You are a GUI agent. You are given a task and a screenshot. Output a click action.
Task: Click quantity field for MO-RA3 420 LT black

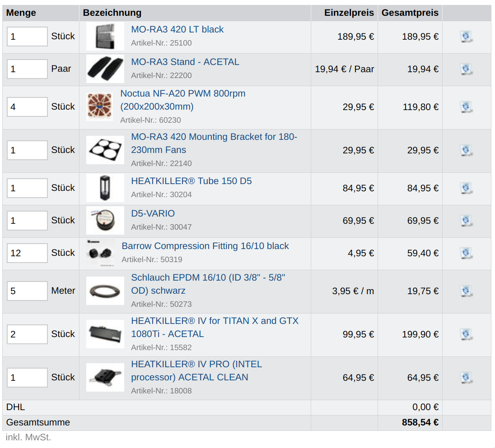tap(27, 37)
